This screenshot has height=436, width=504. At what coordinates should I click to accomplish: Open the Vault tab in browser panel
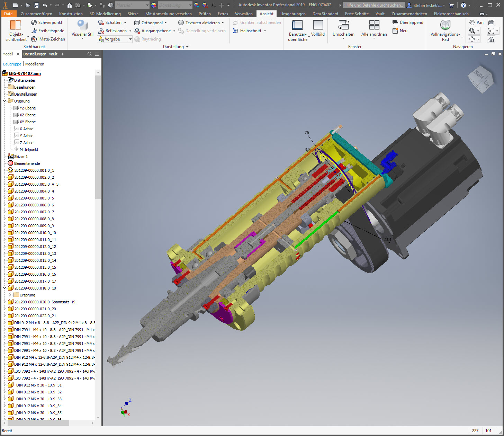click(x=53, y=54)
